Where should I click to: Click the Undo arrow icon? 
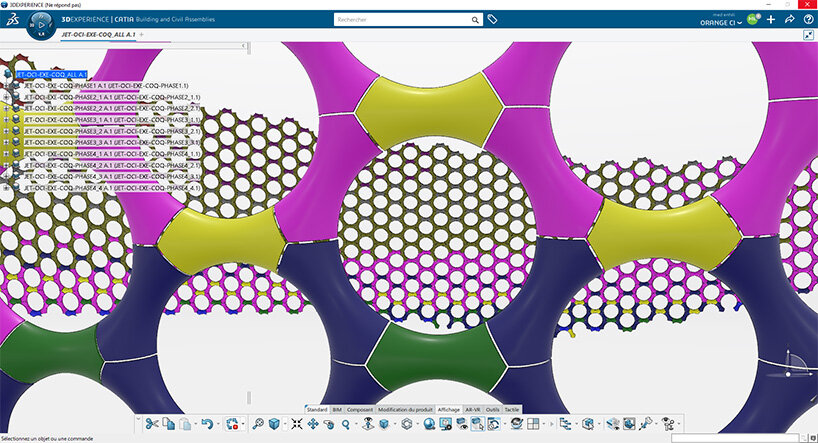click(x=205, y=424)
